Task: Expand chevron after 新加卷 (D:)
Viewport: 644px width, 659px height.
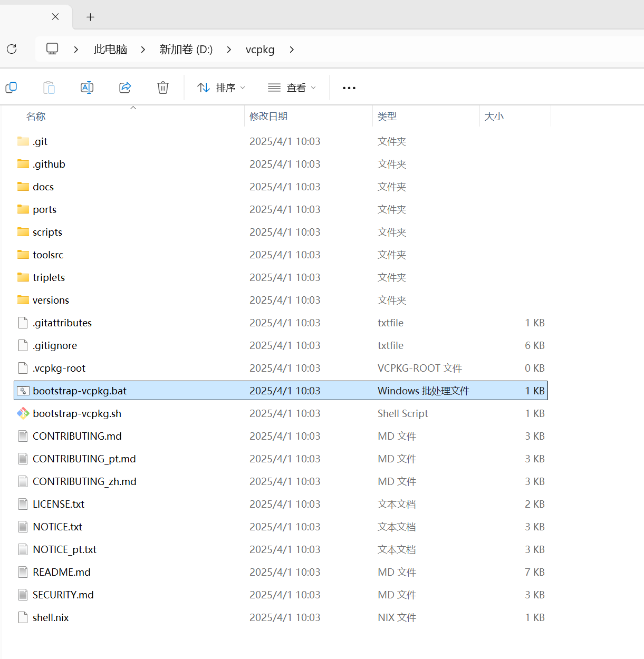Action: click(x=229, y=50)
